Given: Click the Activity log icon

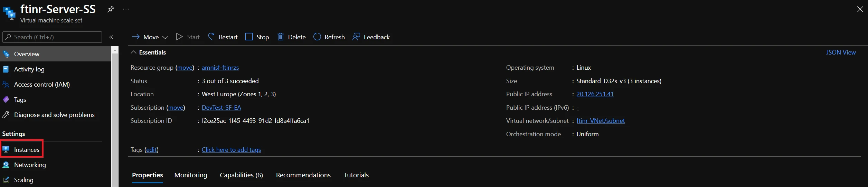Looking at the screenshot, I should 6,69.
